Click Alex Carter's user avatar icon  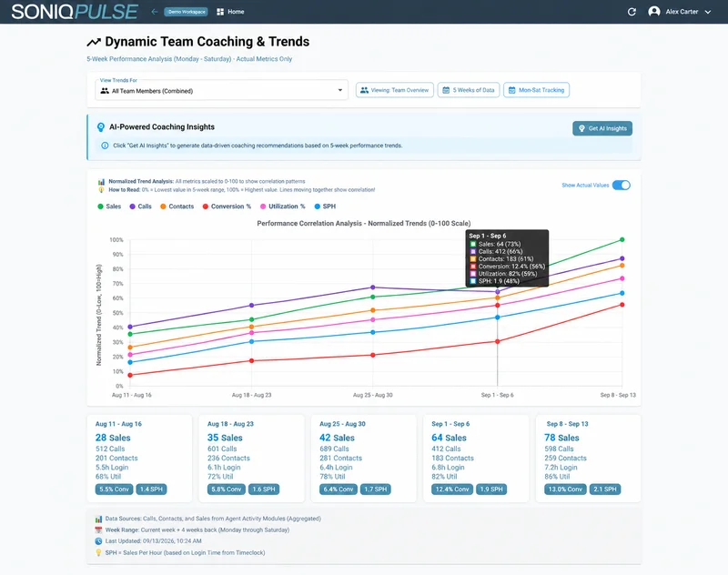tap(654, 12)
